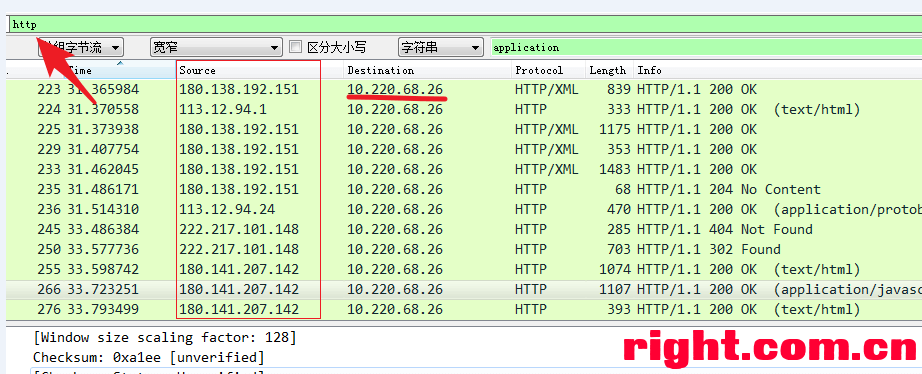Select the Window size scaling factor: 128 line
Screen dimensions: 922x374
coord(165,338)
